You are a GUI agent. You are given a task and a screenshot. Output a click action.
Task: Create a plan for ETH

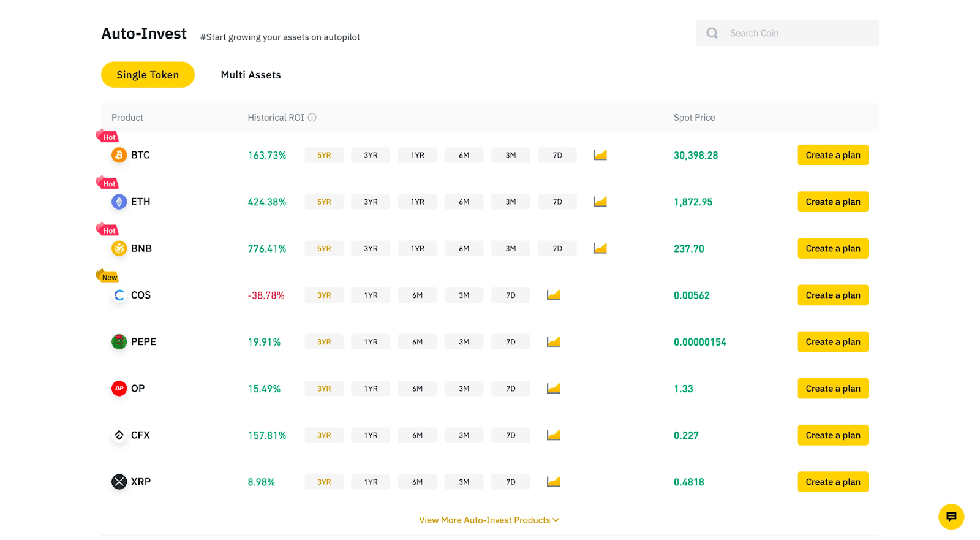833,202
